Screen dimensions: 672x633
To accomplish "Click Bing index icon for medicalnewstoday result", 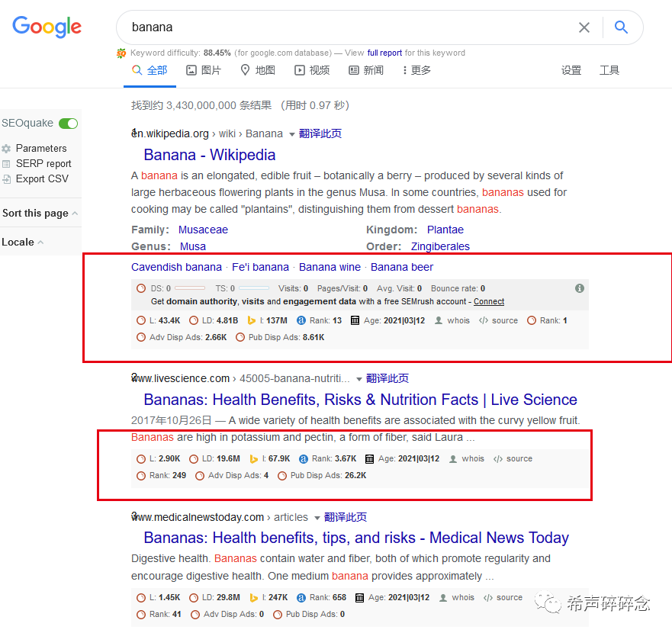I will coord(254,598).
